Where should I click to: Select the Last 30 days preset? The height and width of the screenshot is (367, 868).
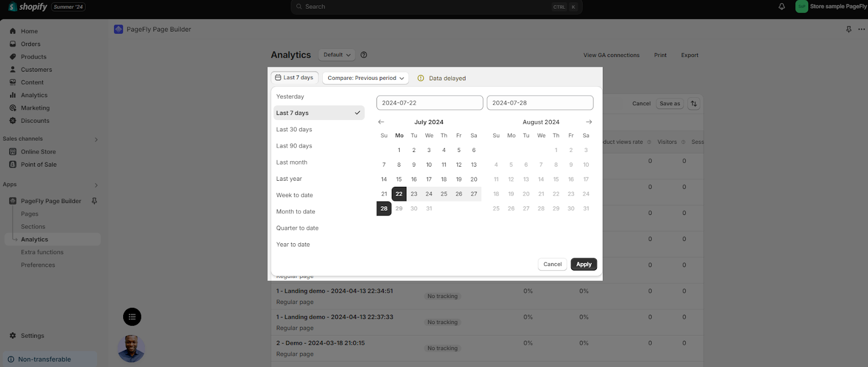coord(294,130)
